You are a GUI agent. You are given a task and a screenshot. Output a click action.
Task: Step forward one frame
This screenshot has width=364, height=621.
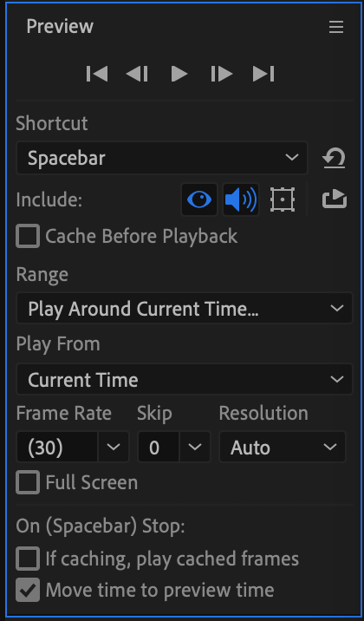pos(222,74)
